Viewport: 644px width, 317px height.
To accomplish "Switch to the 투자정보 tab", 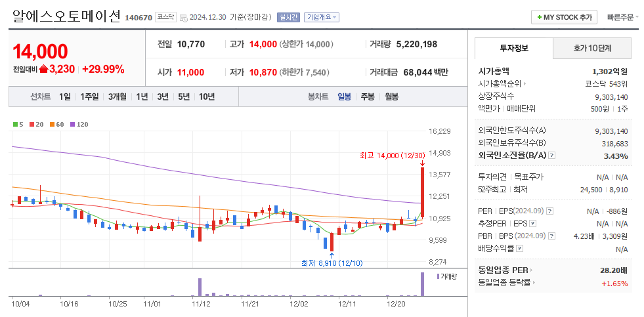I will tap(514, 48).
